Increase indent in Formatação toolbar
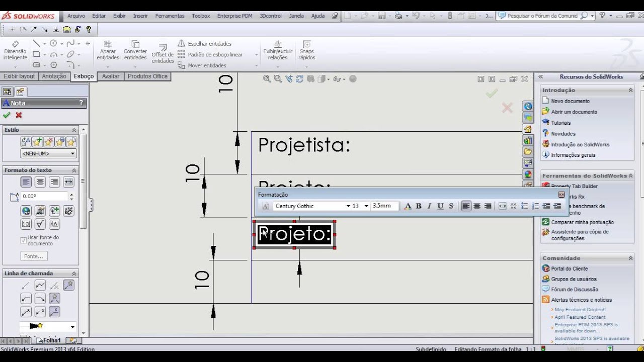This screenshot has height=362, width=644. coord(557,206)
